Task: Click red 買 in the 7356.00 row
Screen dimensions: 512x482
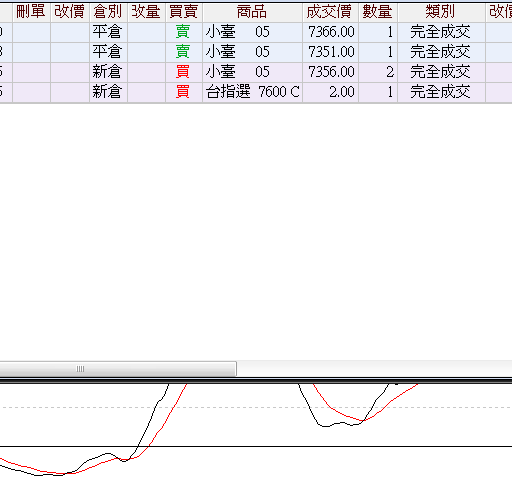Action: point(183,72)
